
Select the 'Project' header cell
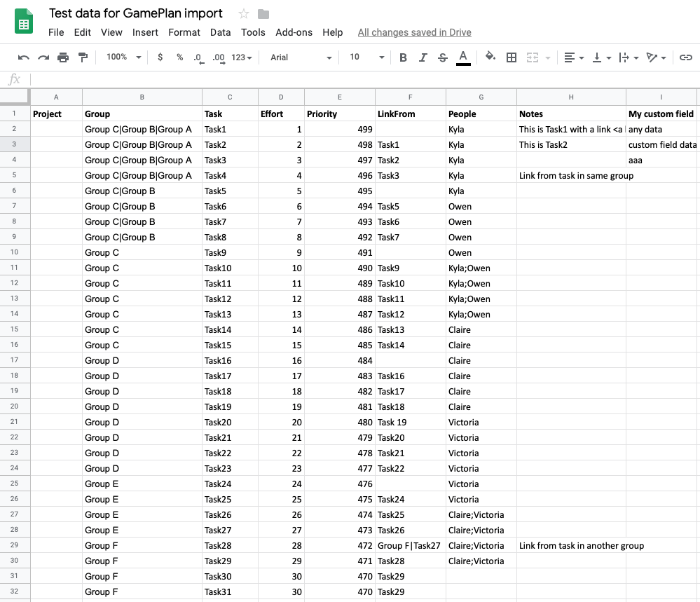(56, 114)
